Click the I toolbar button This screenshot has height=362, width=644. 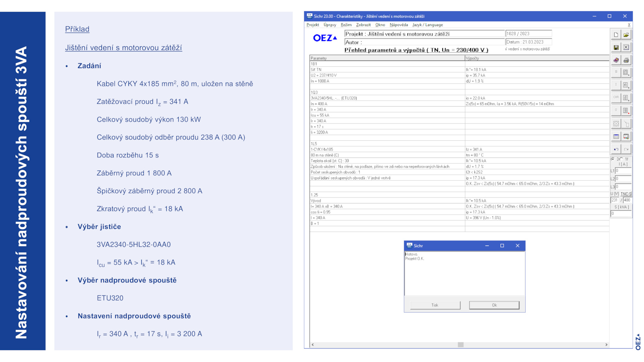(x=616, y=85)
